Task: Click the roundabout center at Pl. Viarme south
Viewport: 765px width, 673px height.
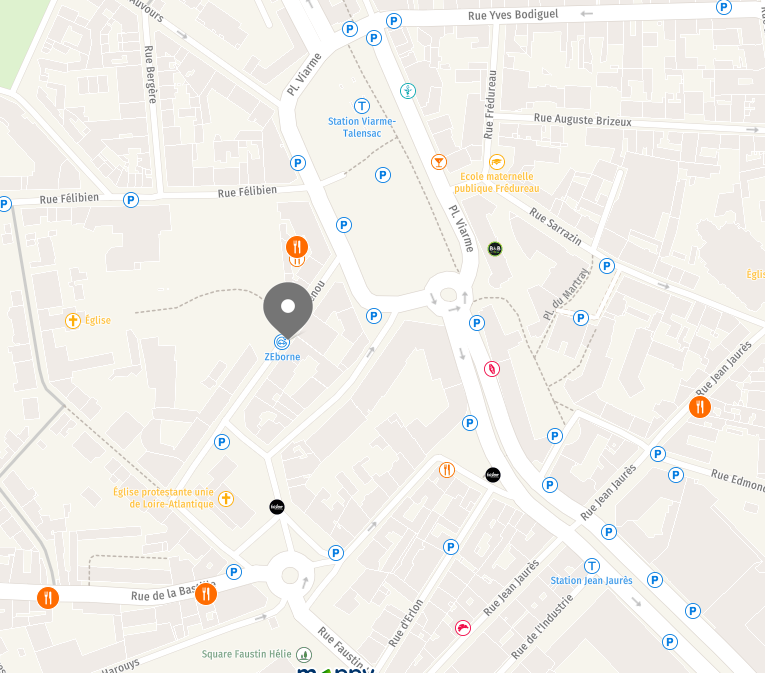Action: point(448,295)
